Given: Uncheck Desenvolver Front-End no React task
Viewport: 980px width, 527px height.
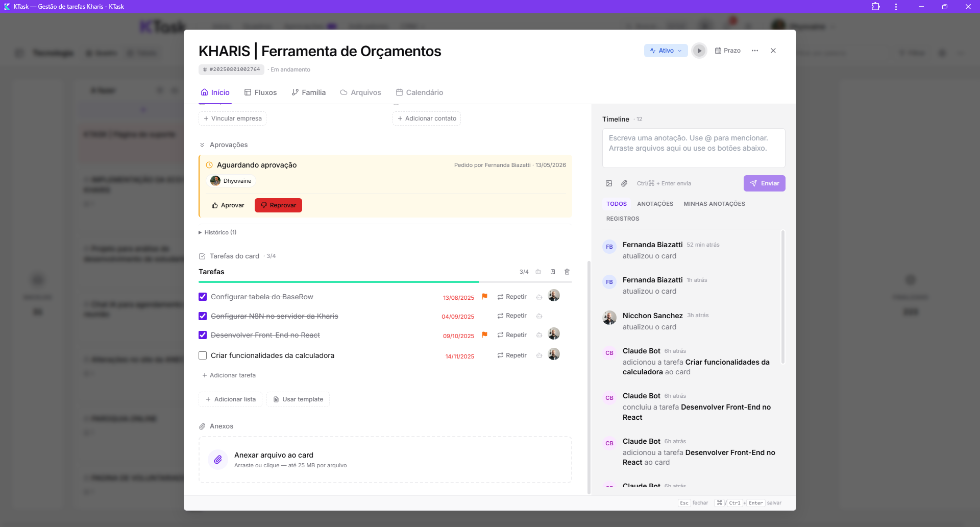Looking at the screenshot, I should click(203, 335).
